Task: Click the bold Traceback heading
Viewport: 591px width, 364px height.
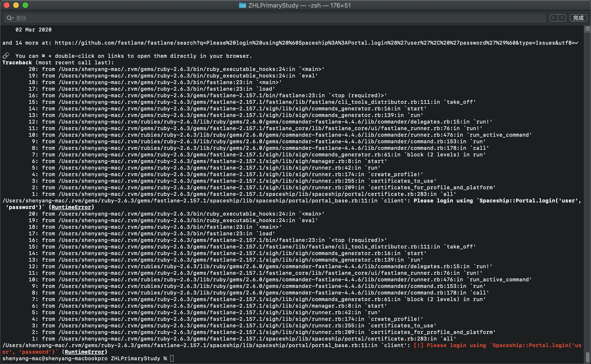Action: tap(17, 63)
